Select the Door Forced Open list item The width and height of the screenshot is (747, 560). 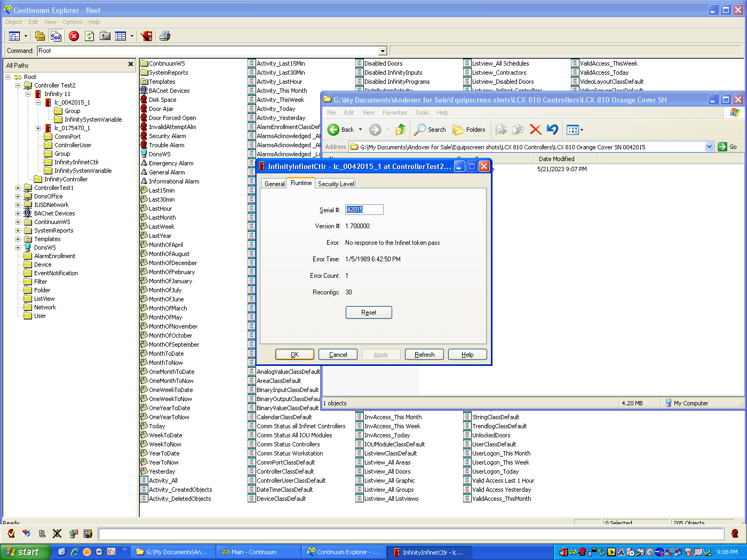[172, 118]
